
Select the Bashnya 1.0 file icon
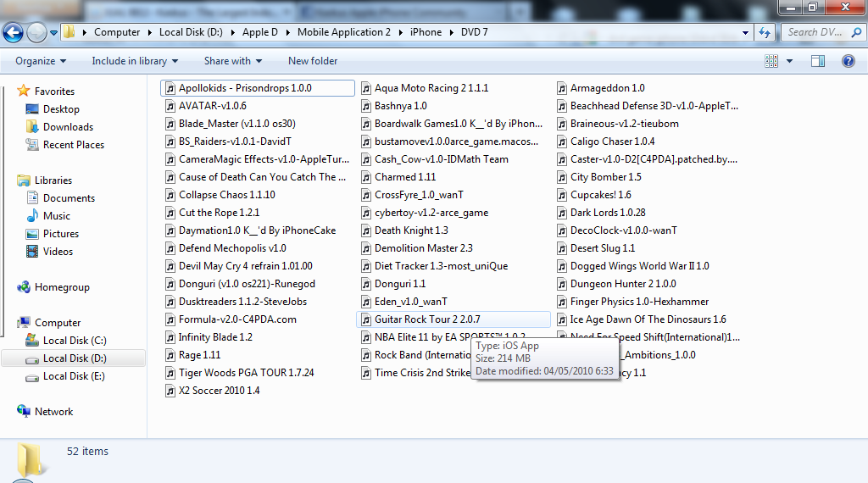(366, 106)
